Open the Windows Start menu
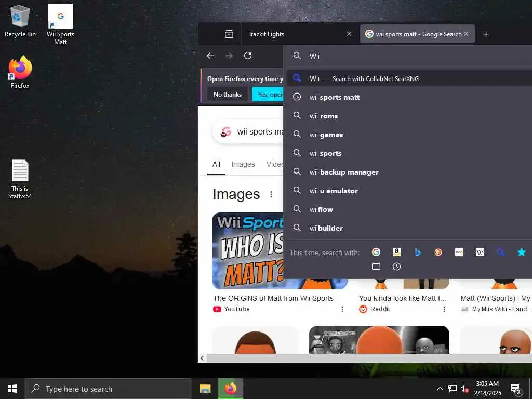 click(x=12, y=389)
